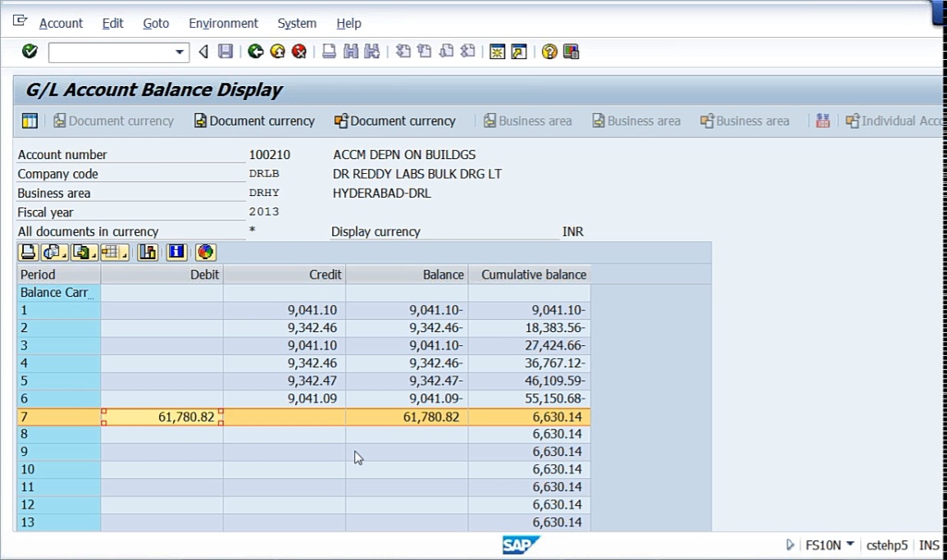Click the window menu icon left of Account

point(20,21)
